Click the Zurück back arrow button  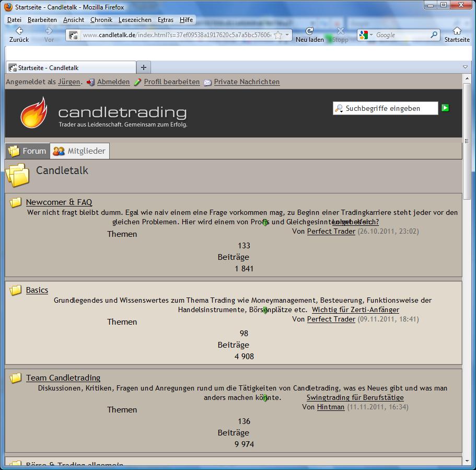tap(19, 31)
